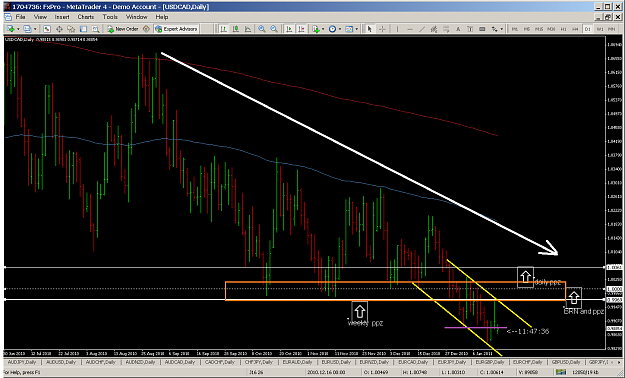The image size is (625, 378).
Task: Select the D1 daily timeframe button
Action: (x=588, y=29)
